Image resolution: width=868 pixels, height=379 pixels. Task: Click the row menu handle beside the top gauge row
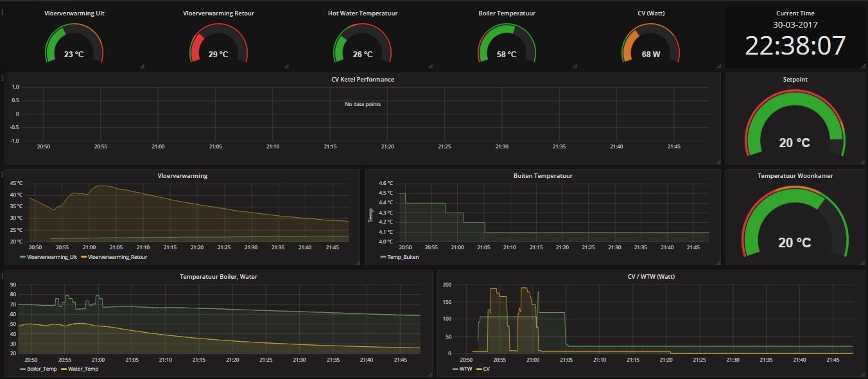coord(3,12)
